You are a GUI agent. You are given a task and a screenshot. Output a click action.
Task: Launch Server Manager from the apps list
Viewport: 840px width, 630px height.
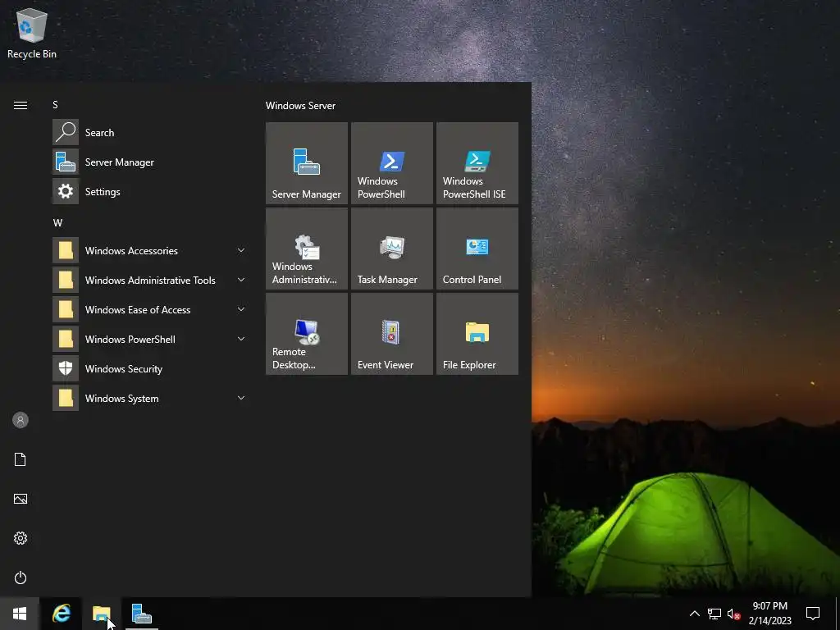150,162
